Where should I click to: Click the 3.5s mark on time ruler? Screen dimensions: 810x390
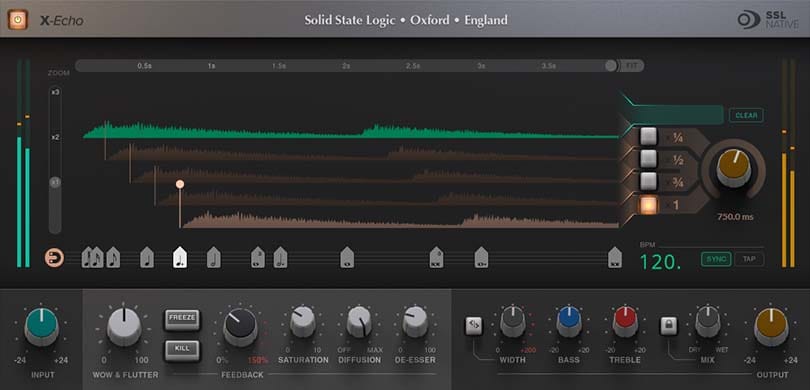(549, 66)
